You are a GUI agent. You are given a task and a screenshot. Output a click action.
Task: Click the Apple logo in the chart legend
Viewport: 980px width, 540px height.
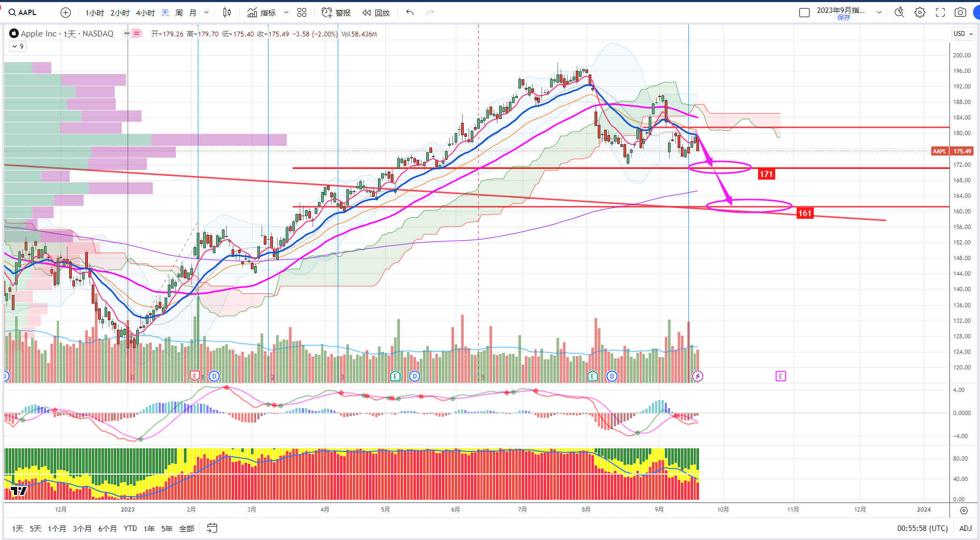pyautogui.click(x=14, y=33)
